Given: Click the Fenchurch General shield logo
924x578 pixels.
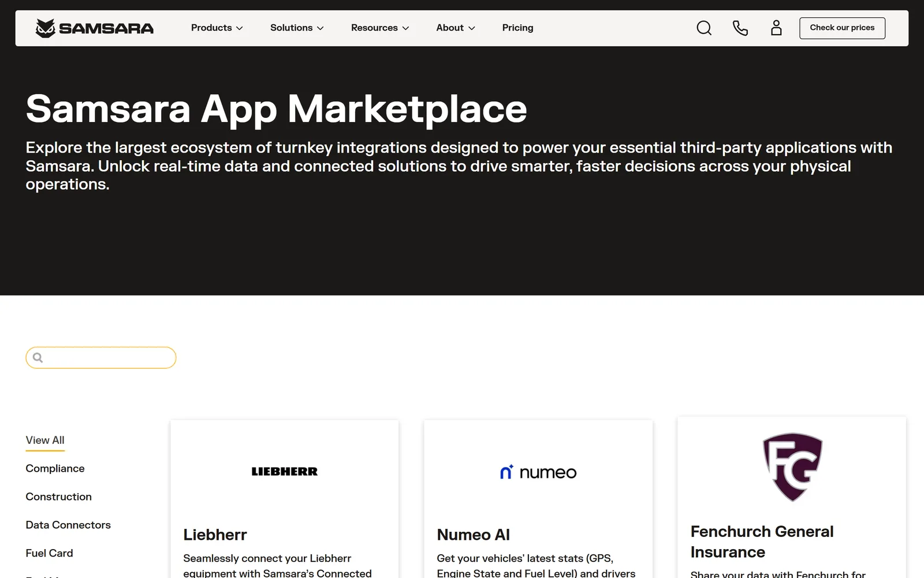Looking at the screenshot, I should click(792, 467).
